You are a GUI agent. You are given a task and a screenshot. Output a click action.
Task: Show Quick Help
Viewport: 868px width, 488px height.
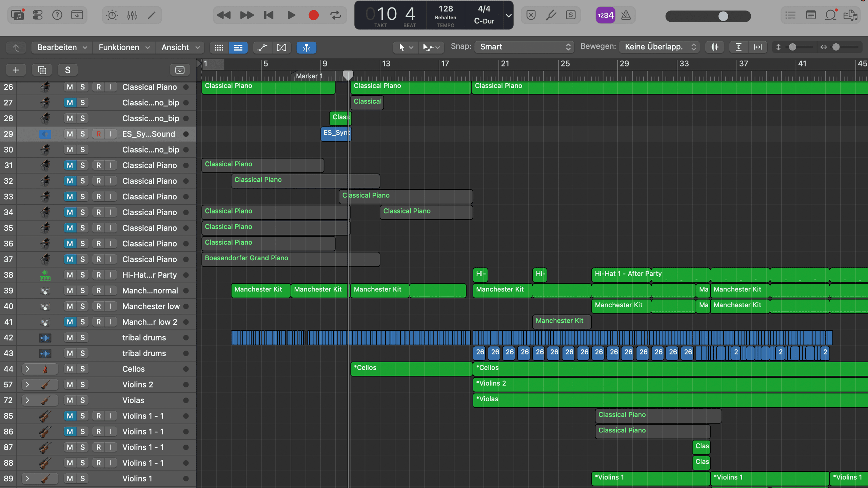(57, 15)
